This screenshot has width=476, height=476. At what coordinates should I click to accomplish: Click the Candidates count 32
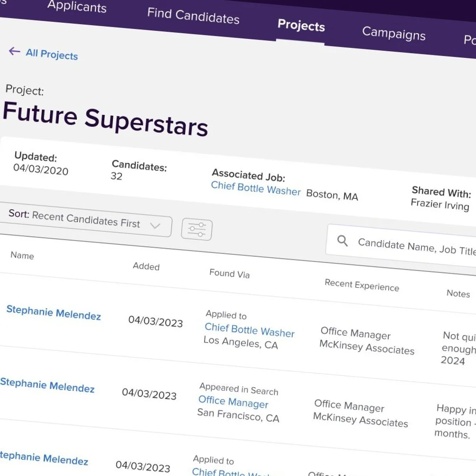click(117, 176)
